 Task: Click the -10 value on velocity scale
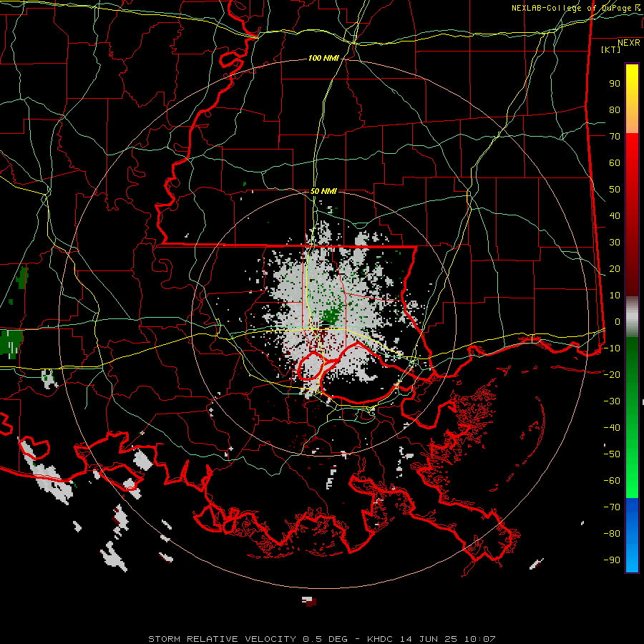click(x=612, y=348)
